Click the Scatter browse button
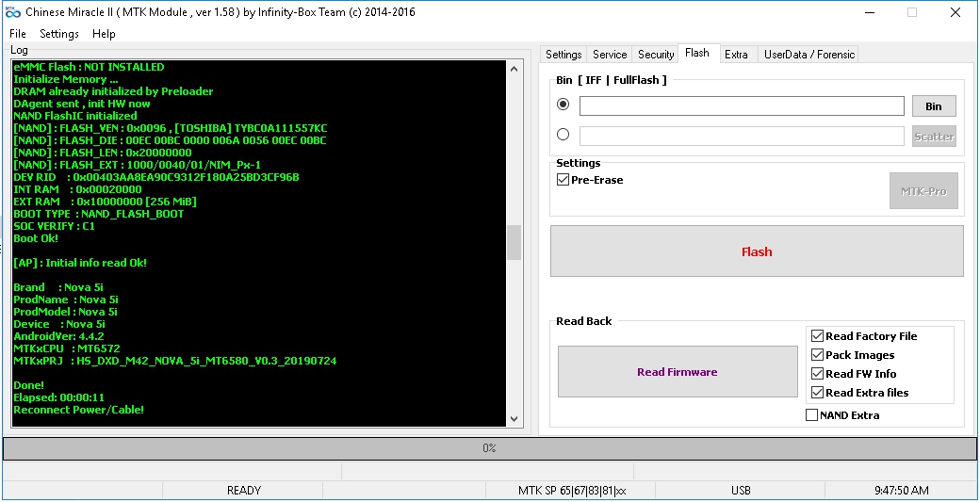The width and height of the screenshot is (980, 502). click(934, 137)
